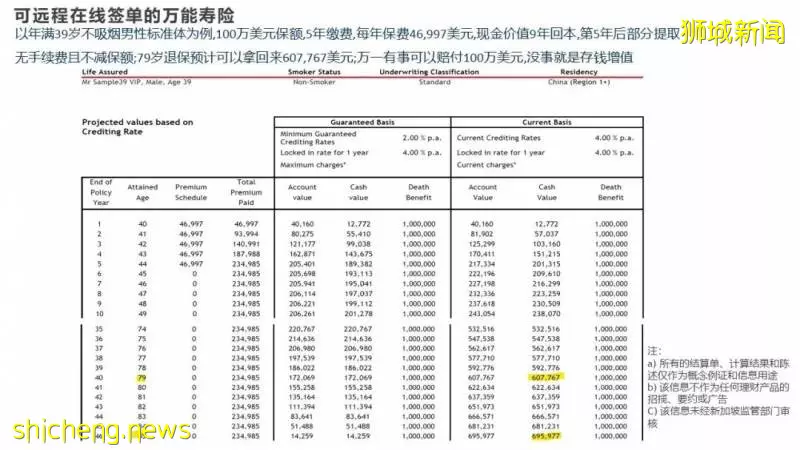The height and width of the screenshot is (450, 800).
Task: Click the 注: notes heading
Action: coord(654,351)
